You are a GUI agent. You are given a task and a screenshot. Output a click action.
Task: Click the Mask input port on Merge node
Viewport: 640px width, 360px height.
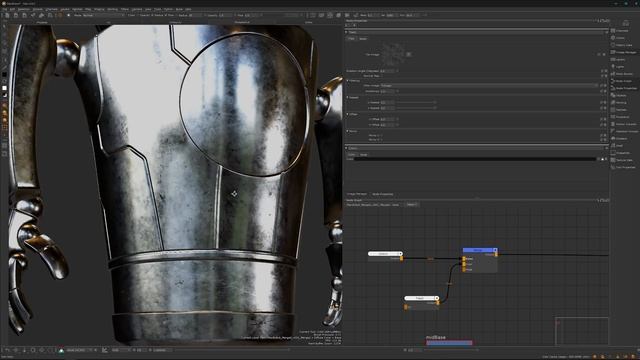[464, 269]
